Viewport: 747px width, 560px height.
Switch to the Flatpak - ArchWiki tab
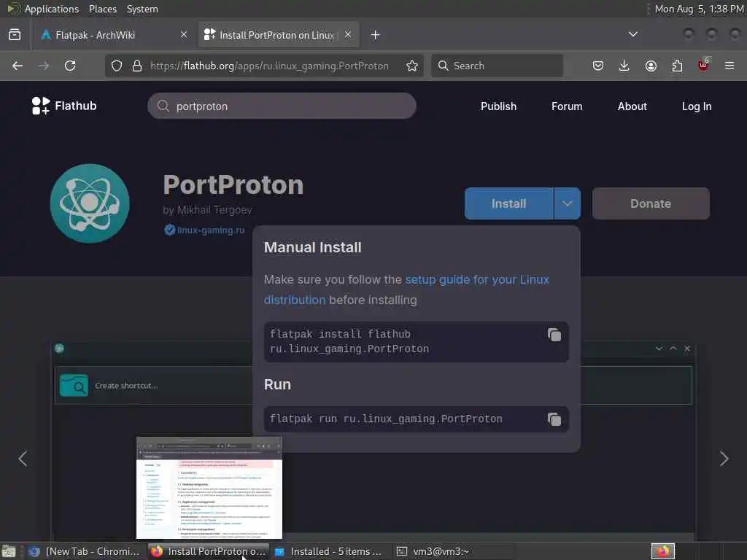(113, 35)
